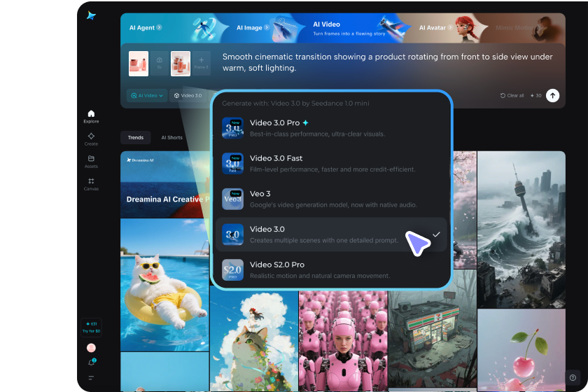Choose the Video S2.0 Pro model
The image size is (588, 392).
(332, 270)
